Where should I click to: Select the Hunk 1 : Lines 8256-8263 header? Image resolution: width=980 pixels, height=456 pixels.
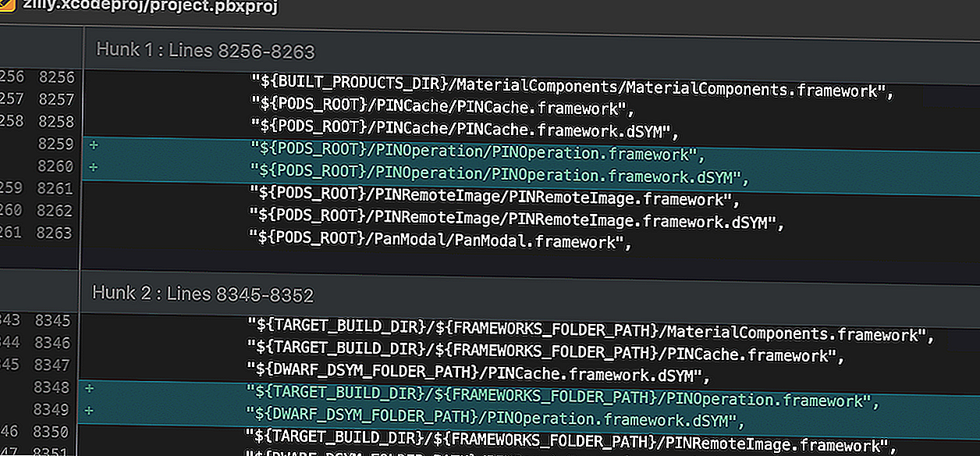pyautogui.click(x=205, y=51)
